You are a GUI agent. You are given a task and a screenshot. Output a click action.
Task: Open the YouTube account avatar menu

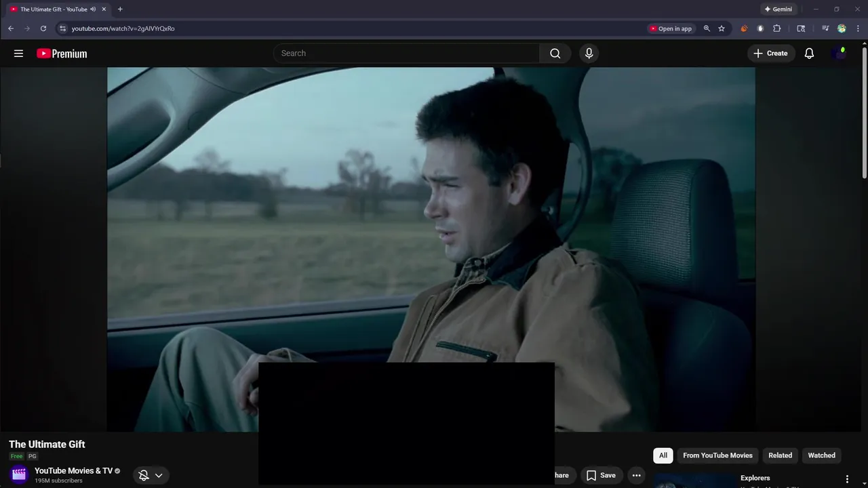click(x=839, y=54)
